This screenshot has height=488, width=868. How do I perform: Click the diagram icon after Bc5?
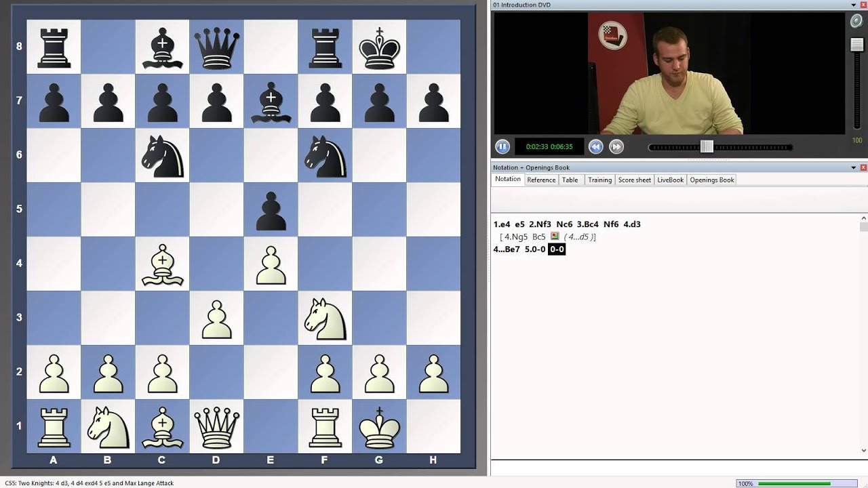[555, 237]
